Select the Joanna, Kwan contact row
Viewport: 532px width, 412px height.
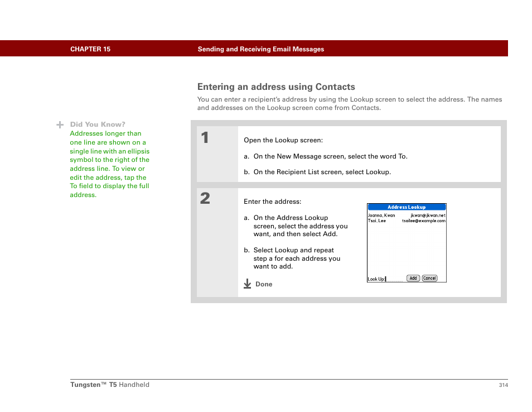pyautogui.click(x=407, y=215)
